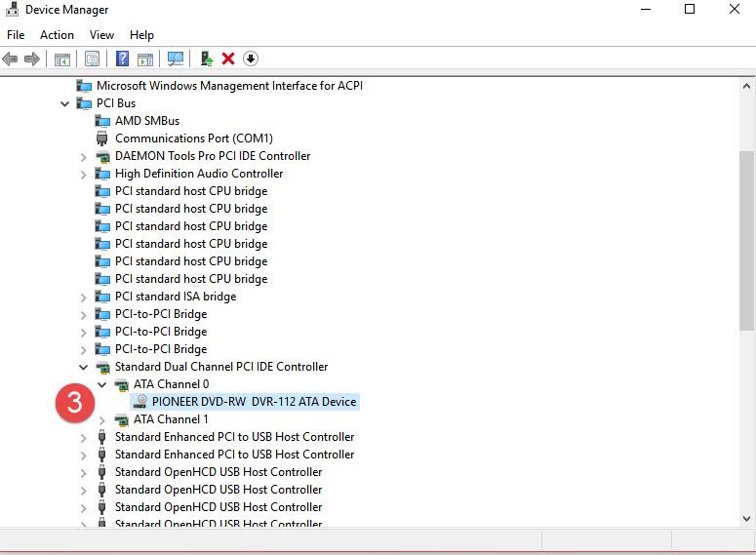The image size is (756, 555).
Task: Click the Back arrow toolbar icon
Action: [11, 59]
